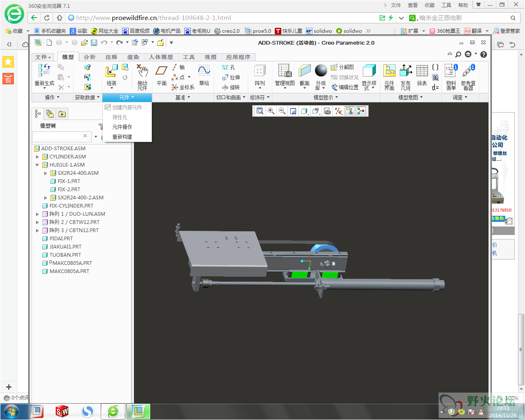Open the 外观库 appearance gallery sphere
The image size is (525, 420).
321,70
